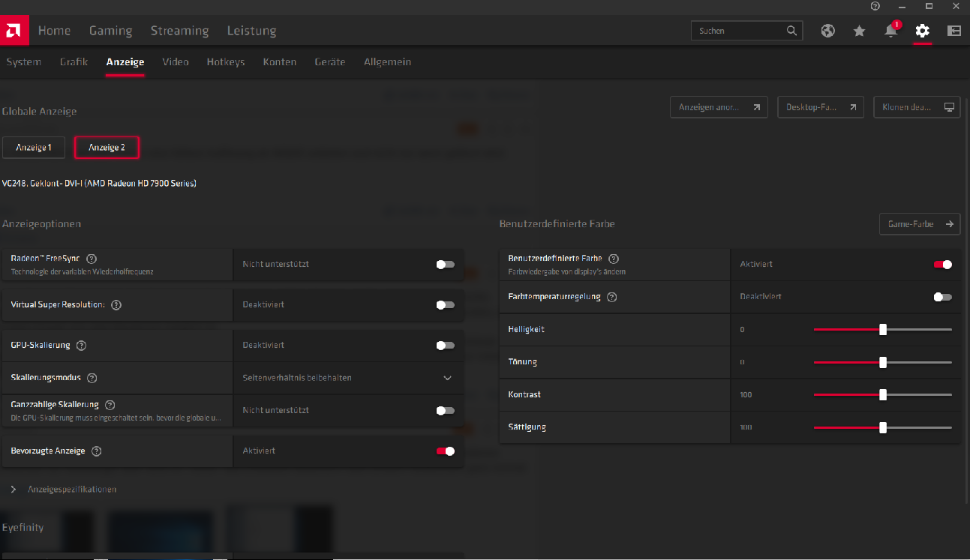Adjust the Tönung slider
The width and height of the screenshot is (970, 560).
tap(883, 362)
